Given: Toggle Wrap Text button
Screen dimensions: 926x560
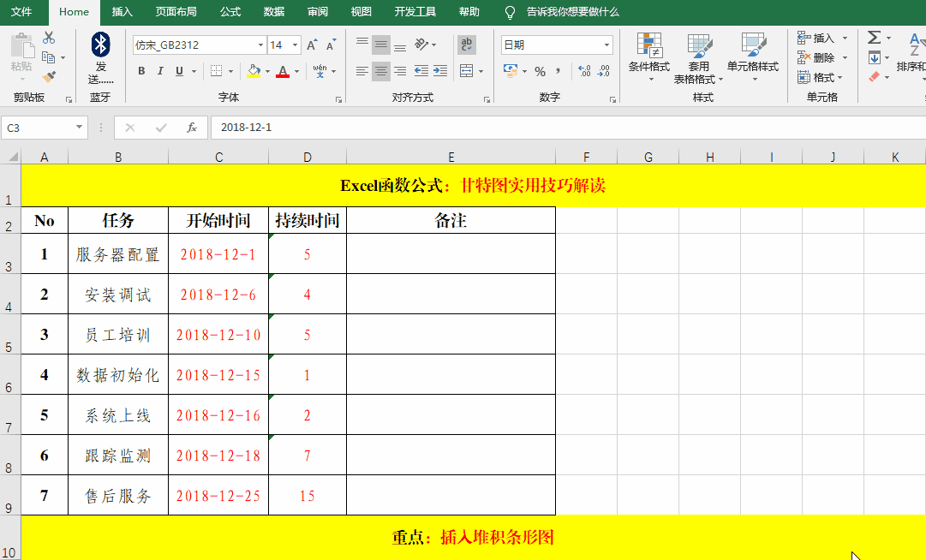Looking at the screenshot, I should pos(467,45).
